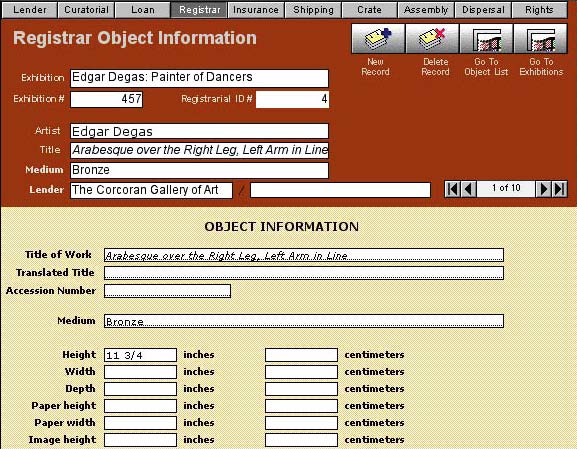Image resolution: width=577 pixels, height=449 pixels.
Task: Open the Shipping tab
Action: coord(313,10)
